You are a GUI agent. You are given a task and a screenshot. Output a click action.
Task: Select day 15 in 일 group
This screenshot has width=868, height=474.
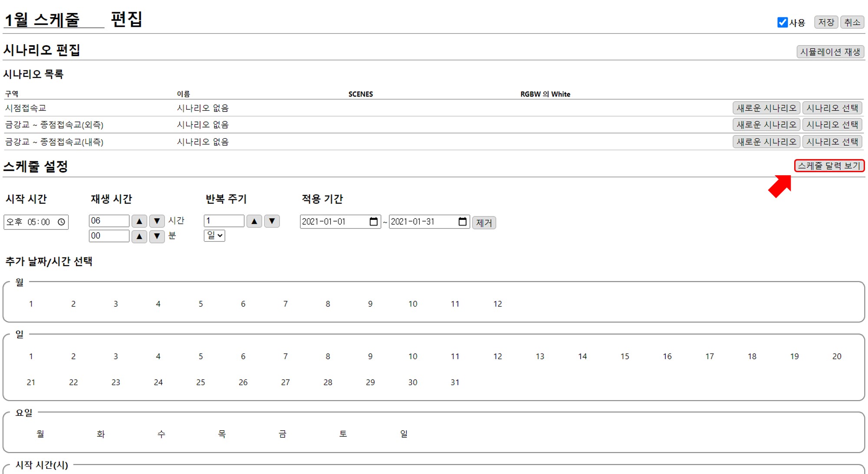pos(625,356)
